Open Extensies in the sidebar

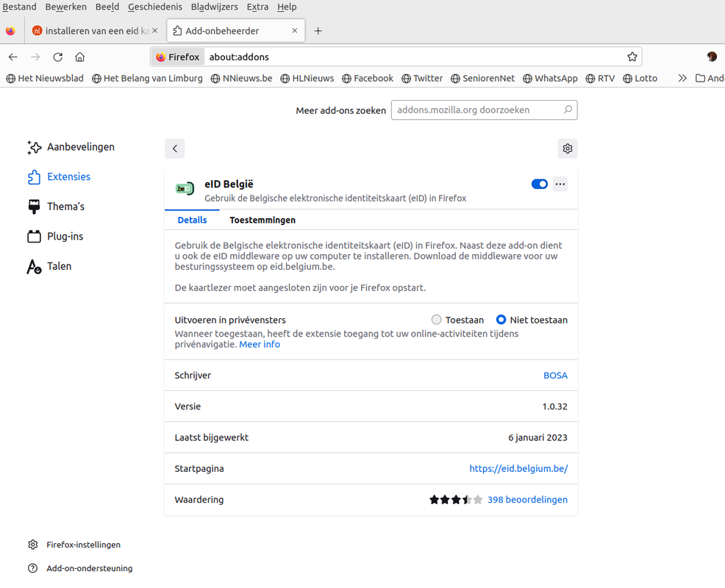pos(59,176)
